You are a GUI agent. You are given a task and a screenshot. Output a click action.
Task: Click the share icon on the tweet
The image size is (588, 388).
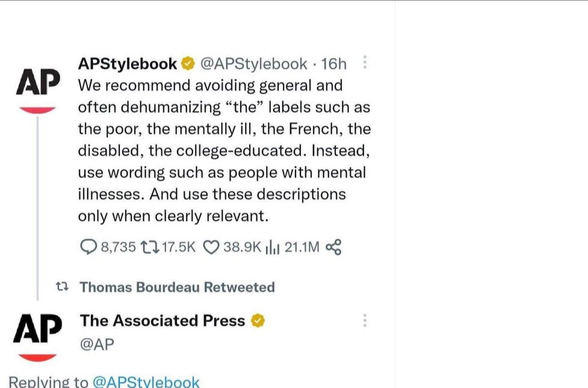[333, 247]
